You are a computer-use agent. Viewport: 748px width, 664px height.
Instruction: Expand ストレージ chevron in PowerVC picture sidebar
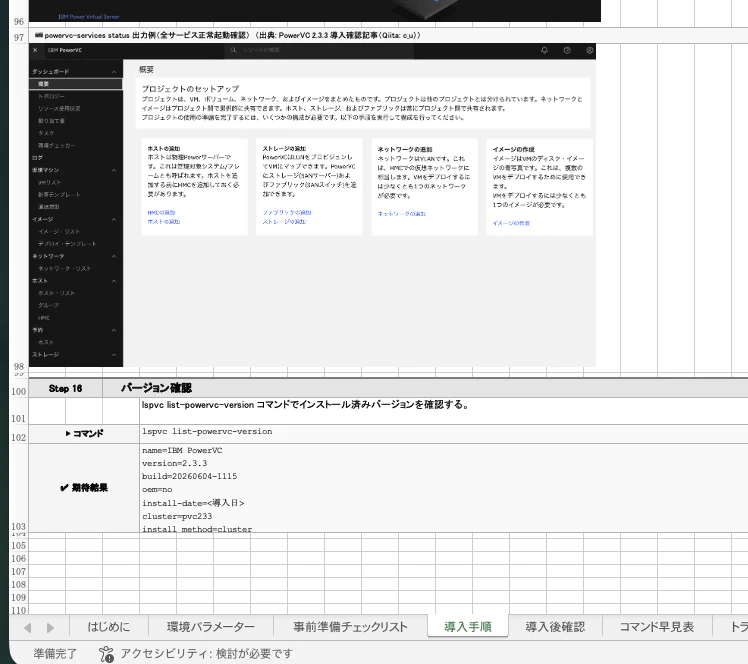pyautogui.click(x=114, y=355)
